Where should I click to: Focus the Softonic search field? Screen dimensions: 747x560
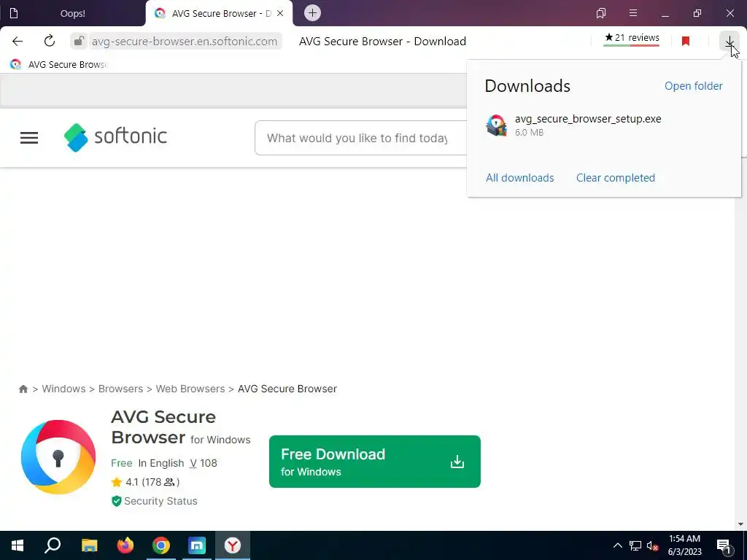coord(361,138)
